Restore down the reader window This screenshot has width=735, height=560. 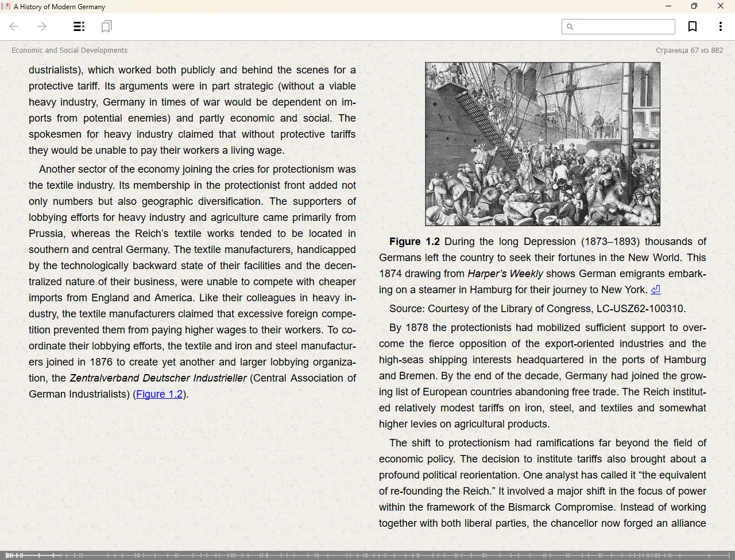tap(694, 6)
